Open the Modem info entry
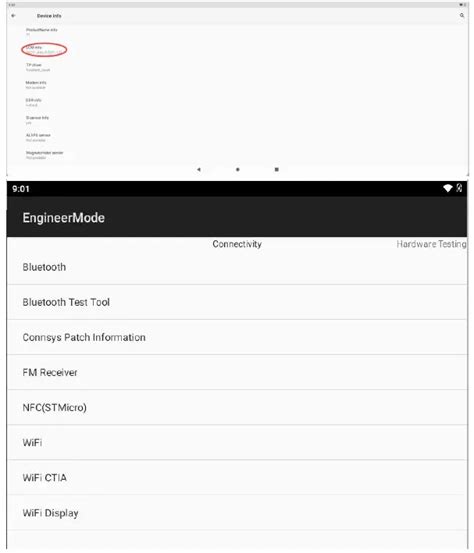474x553 pixels. pyautogui.click(x=36, y=85)
